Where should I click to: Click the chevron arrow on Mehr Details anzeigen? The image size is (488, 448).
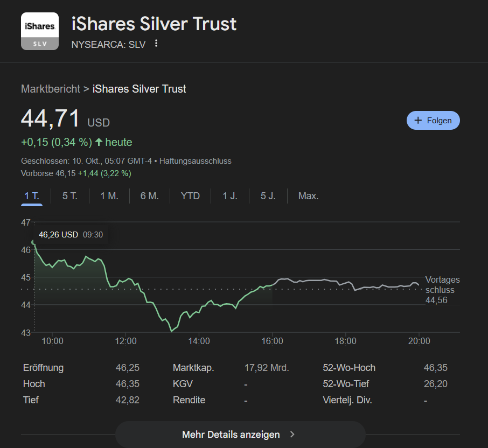[x=292, y=435]
